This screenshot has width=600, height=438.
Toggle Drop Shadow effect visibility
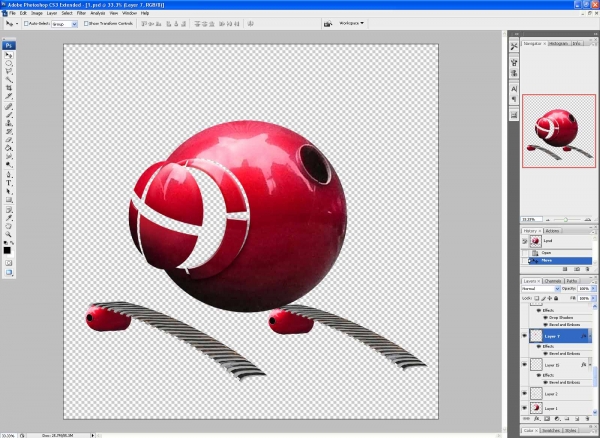(546, 318)
